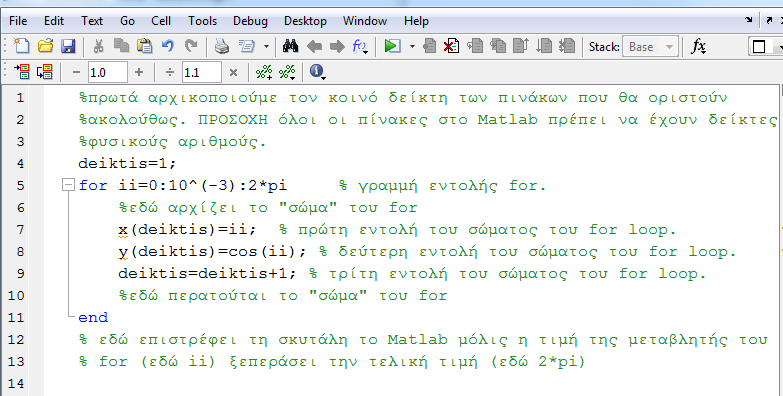Click the 1.1 multiply factor field
Screen dimensions: 783x396
[202, 72]
